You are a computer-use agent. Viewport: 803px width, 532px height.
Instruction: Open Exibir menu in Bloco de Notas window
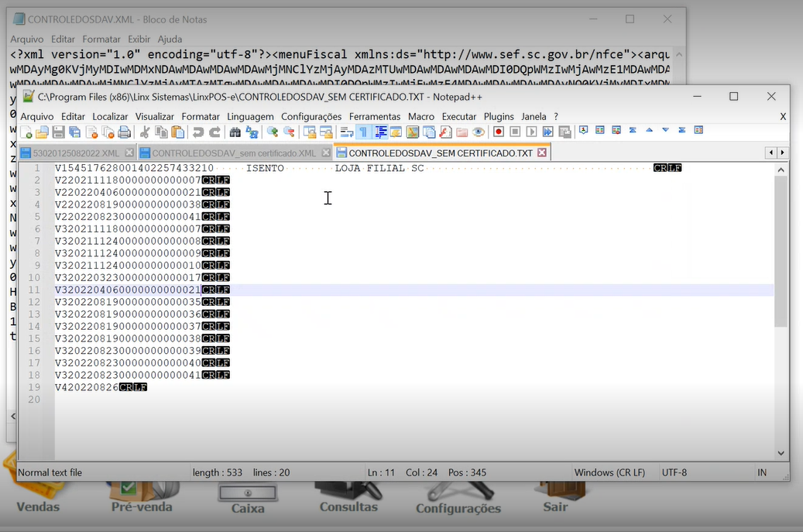point(139,39)
